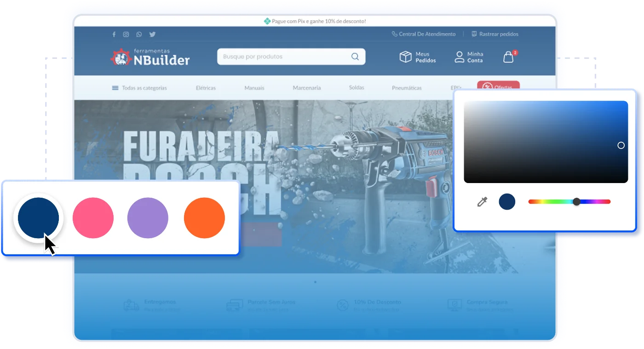Image resolution: width=644 pixels, height=349 pixels.
Task: Click the search magnifier icon
Action: point(355,57)
